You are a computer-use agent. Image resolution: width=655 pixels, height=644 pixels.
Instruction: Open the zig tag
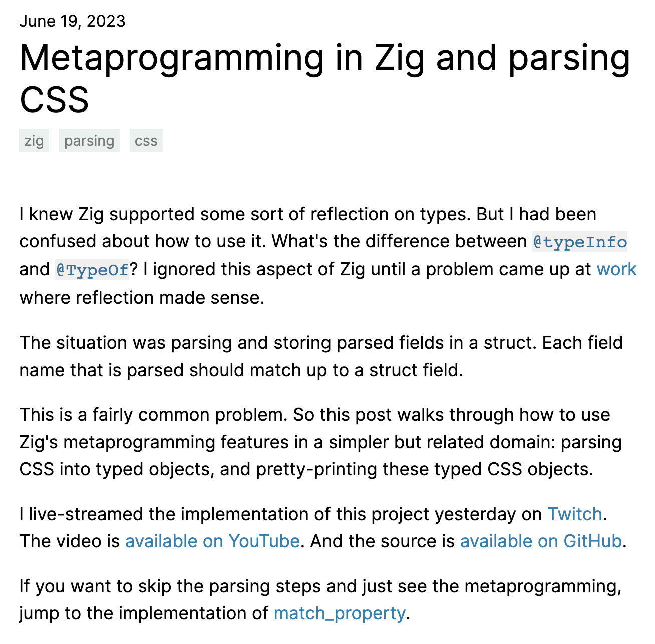[34, 141]
